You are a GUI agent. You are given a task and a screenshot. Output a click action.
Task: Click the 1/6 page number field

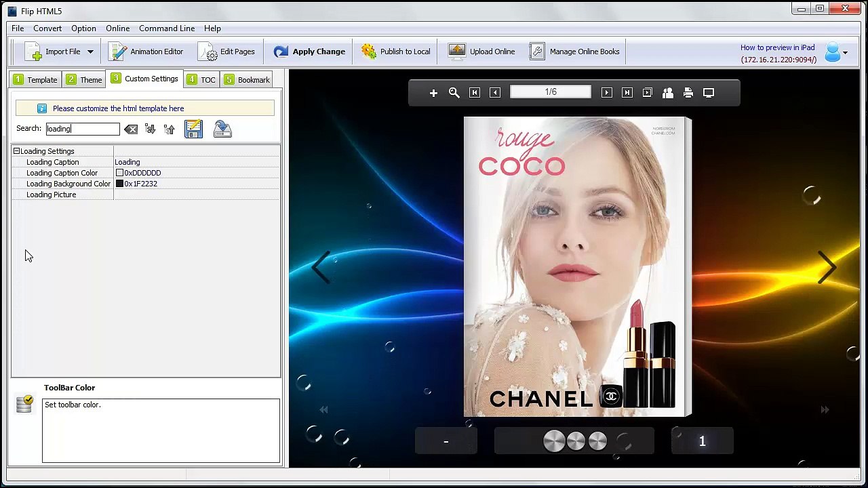point(551,92)
